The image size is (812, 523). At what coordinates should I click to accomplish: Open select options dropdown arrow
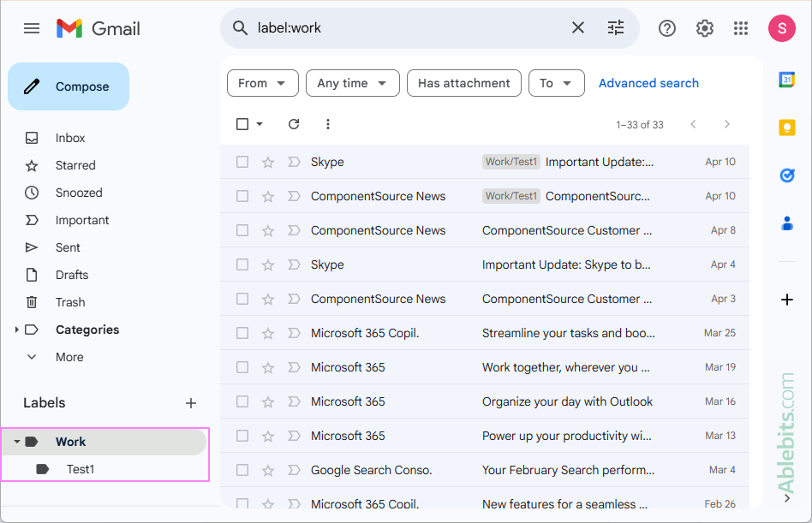point(260,124)
